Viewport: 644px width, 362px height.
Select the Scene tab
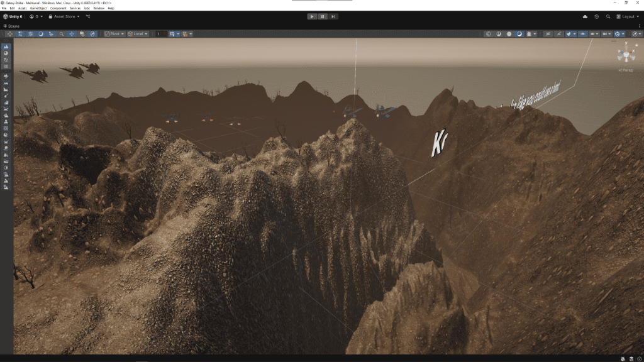click(11, 26)
